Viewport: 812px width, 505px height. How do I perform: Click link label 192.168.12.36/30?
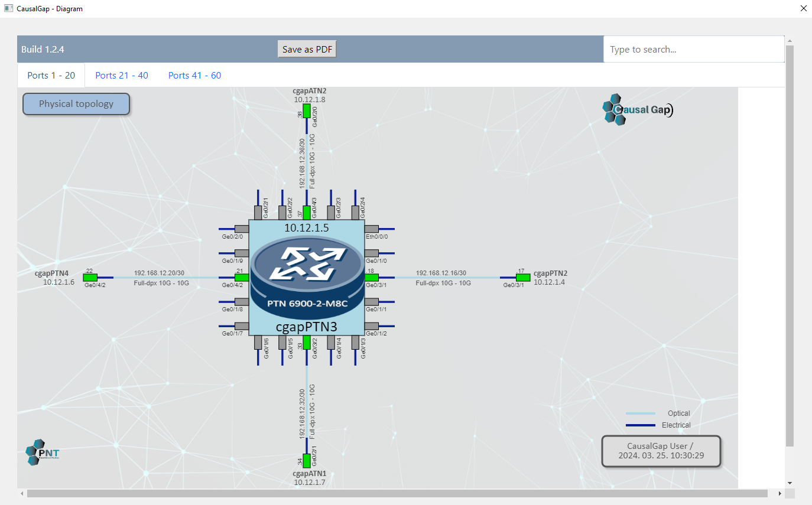click(x=302, y=163)
